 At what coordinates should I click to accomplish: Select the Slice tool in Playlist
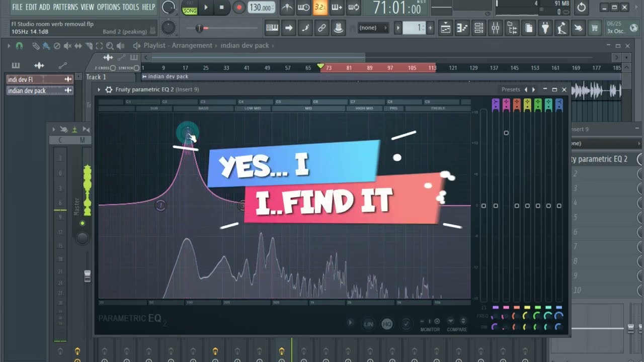click(x=89, y=46)
